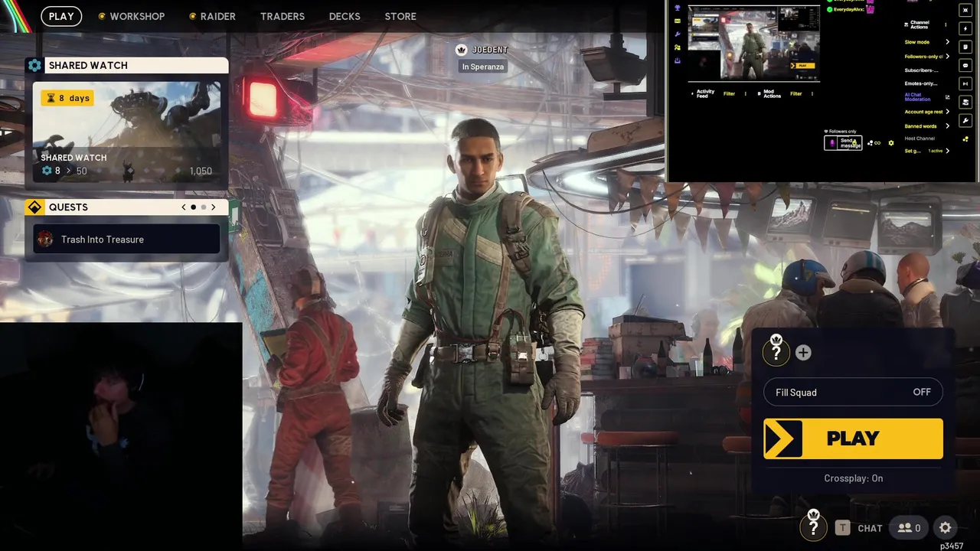Open profile avatar in bottom bar

814,527
